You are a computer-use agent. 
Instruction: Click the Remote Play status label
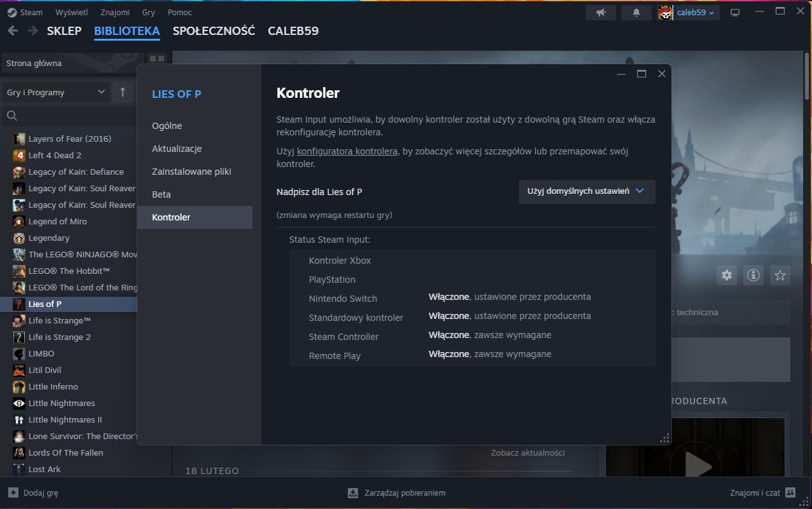click(334, 356)
